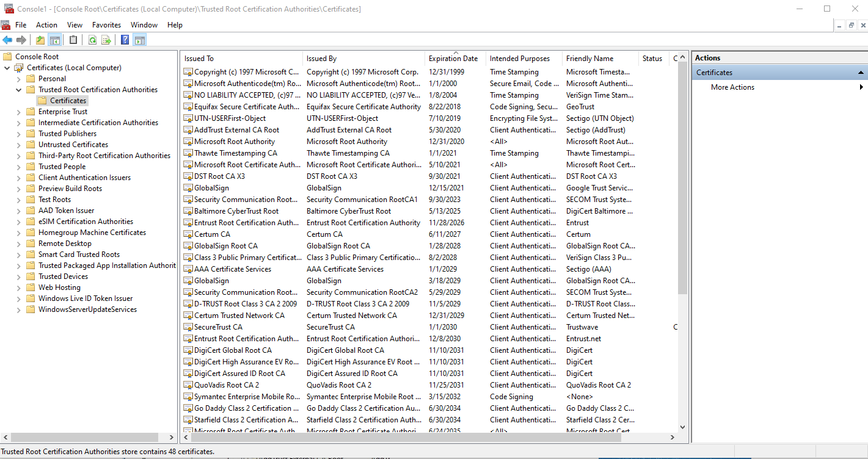Select the Trusted People folder
868x459 pixels.
(x=63, y=166)
